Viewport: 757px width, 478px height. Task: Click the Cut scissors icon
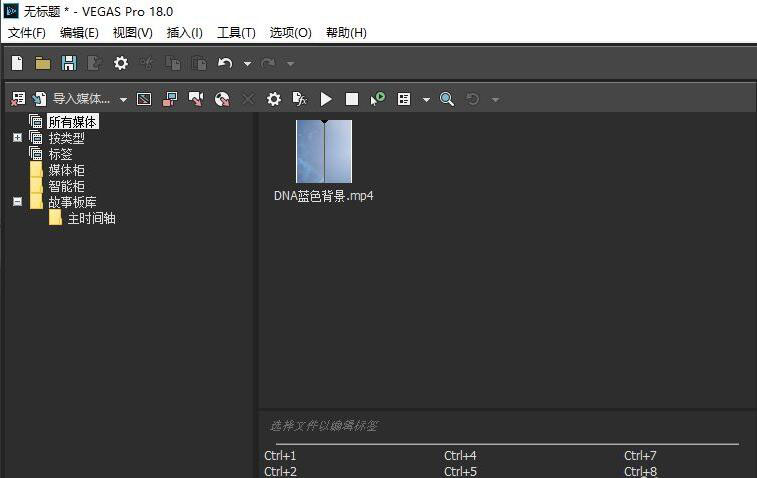click(x=147, y=63)
